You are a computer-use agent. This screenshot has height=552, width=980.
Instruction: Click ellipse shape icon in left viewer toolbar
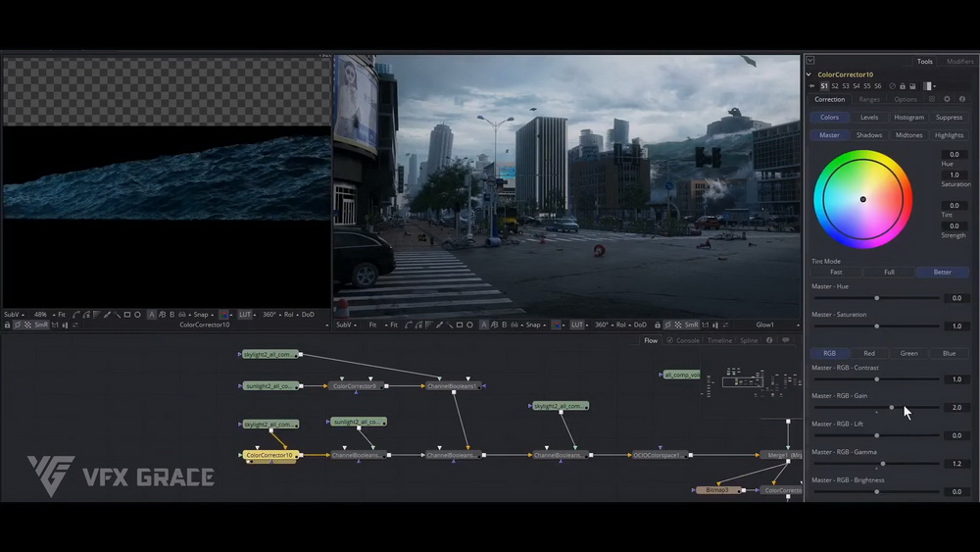(137, 315)
